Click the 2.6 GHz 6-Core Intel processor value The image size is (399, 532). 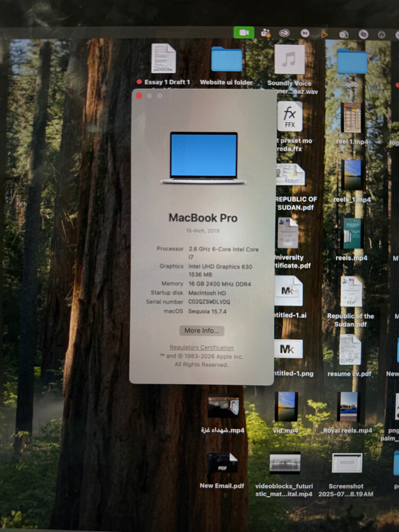click(x=223, y=253)
